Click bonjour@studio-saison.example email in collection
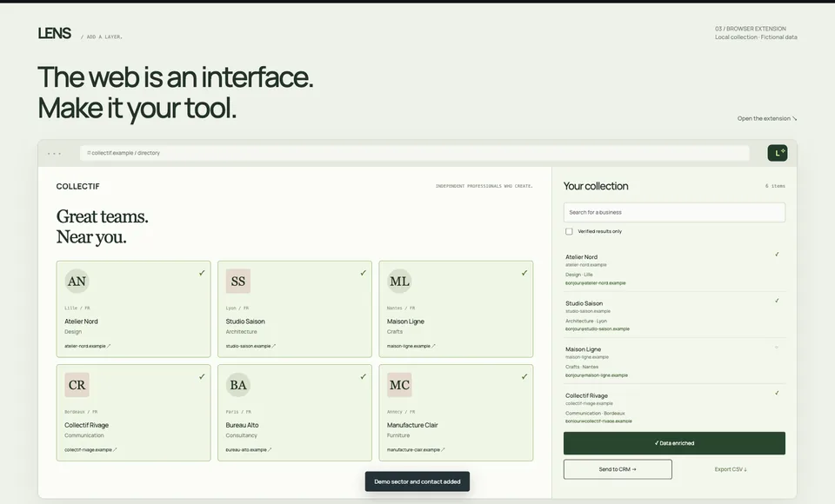Screen dimensions: 835x504 [x=598, y=329]
